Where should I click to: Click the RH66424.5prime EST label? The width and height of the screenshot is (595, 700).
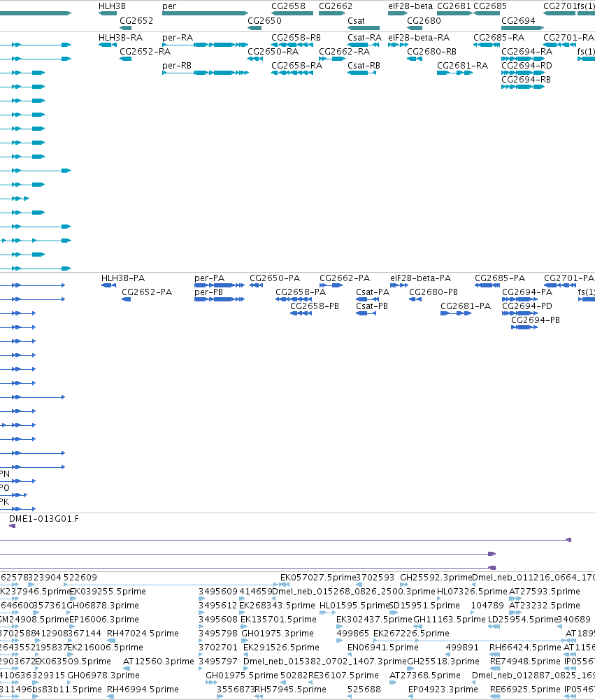pyautogui.click(x=525, y=647)
